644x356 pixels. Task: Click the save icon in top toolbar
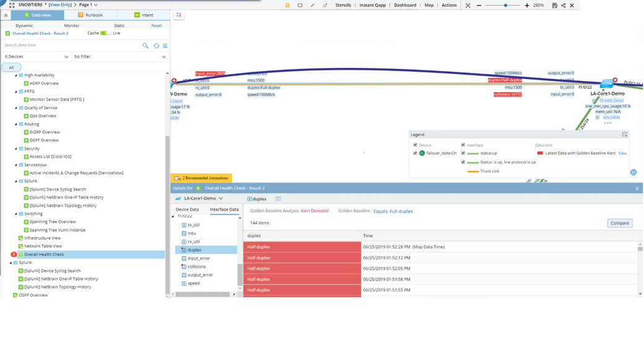[554, 5]
